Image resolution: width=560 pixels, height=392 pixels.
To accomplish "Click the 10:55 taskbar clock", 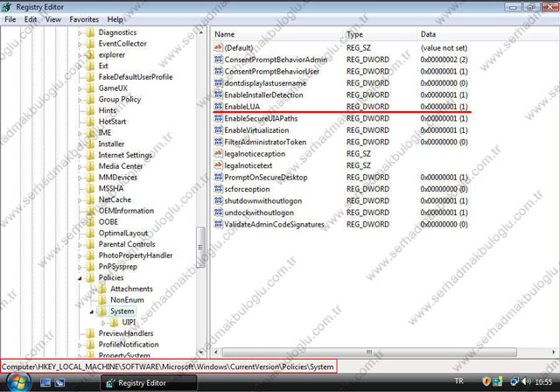I will 543,382.
